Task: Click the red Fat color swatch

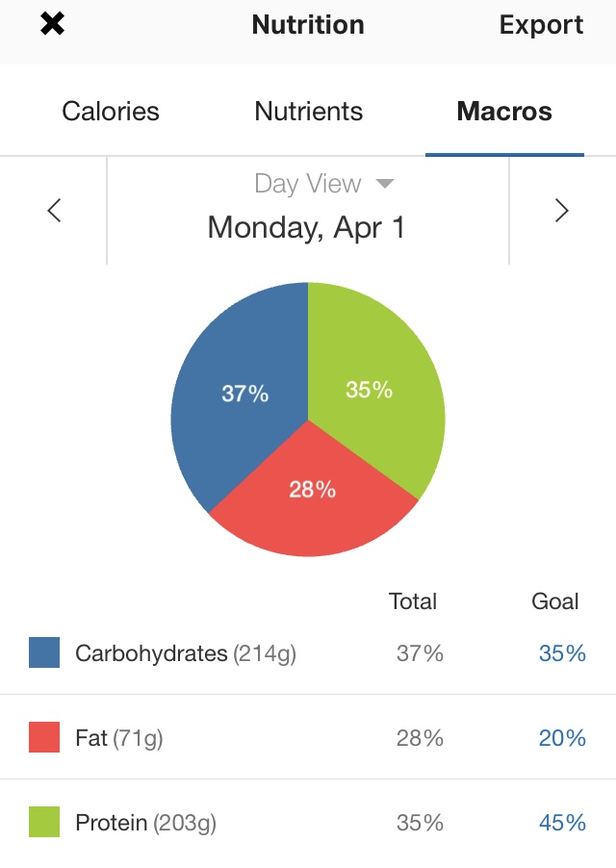Action: [44, 738]
